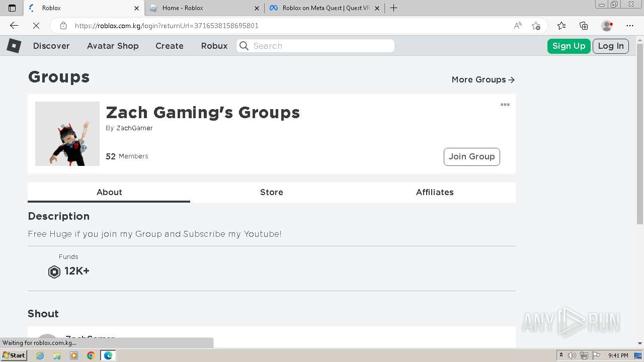The width and height of the screenshot is (644, 362).
Task: Click the browser profile avatar icon
Action: (607, 26)
